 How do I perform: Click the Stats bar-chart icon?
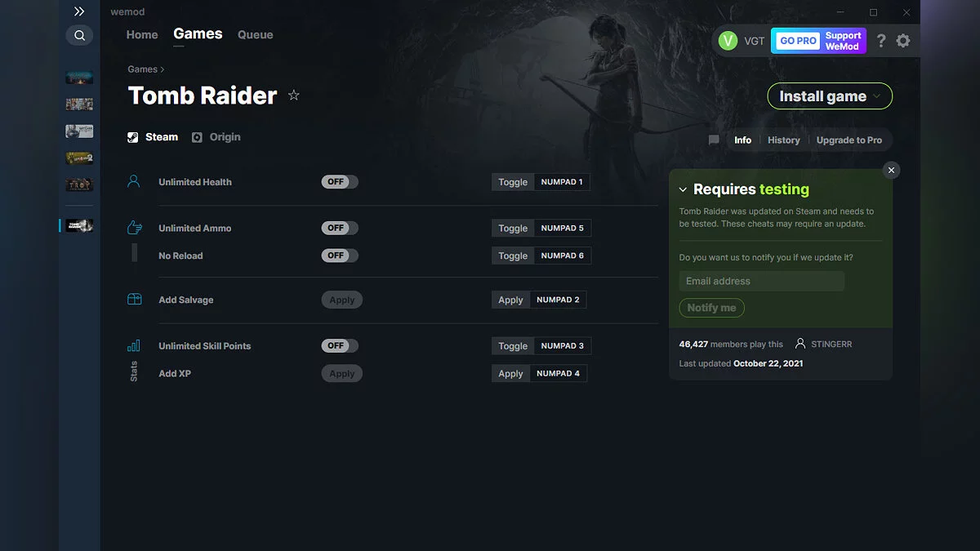tap(133, 345)
